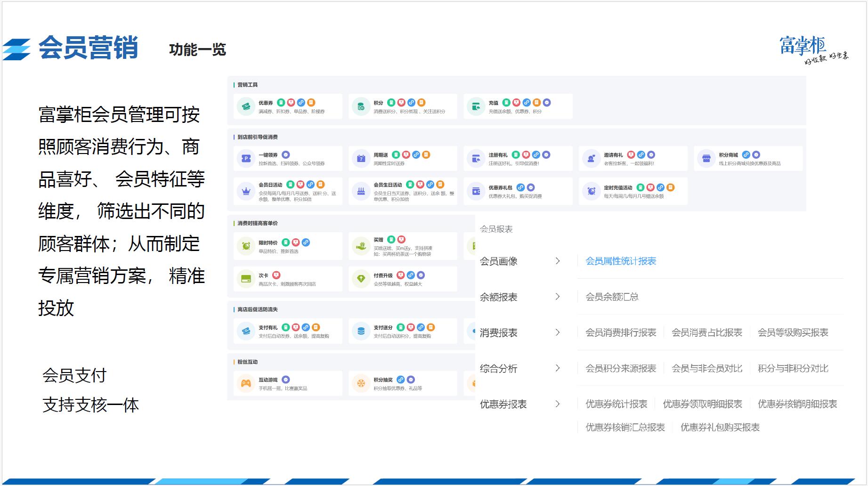Expand the 余额报表 arrow
This screenshot has height=486, width=868.
(558, 297)
